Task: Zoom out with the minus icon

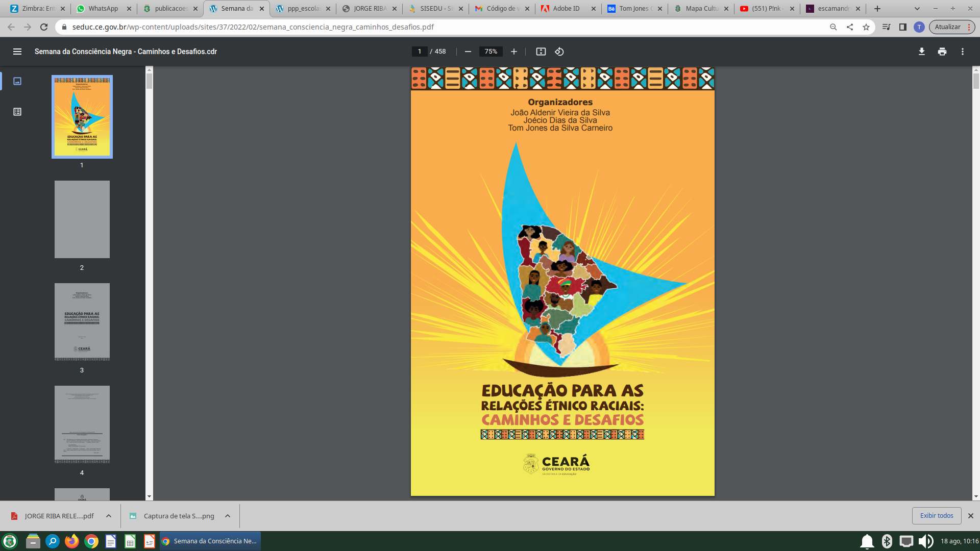Action: [468, 52]
